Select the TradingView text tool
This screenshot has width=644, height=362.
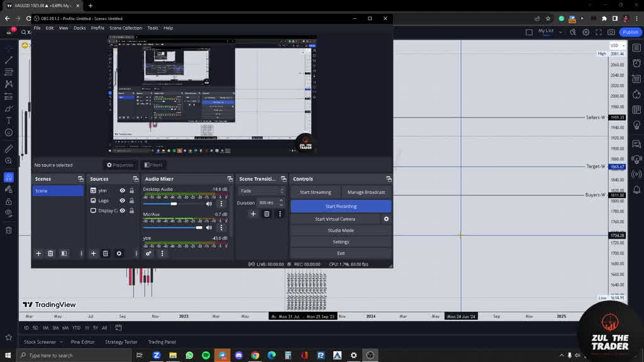click(x=9, y=120)
